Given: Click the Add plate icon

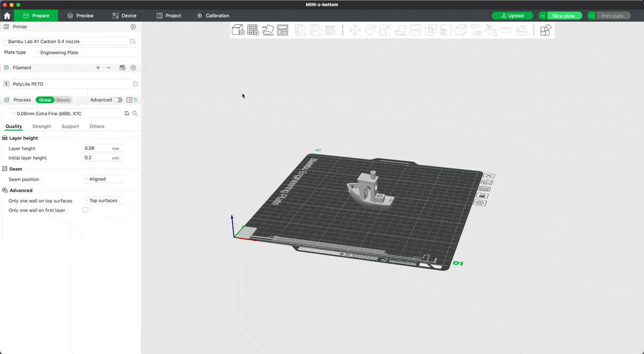Looking at the screenshot, I should pos(253,30).
